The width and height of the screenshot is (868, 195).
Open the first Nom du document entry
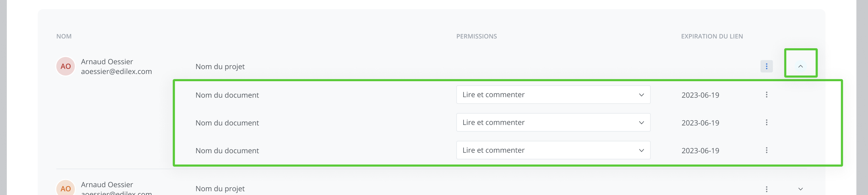(x=227, y=95)
